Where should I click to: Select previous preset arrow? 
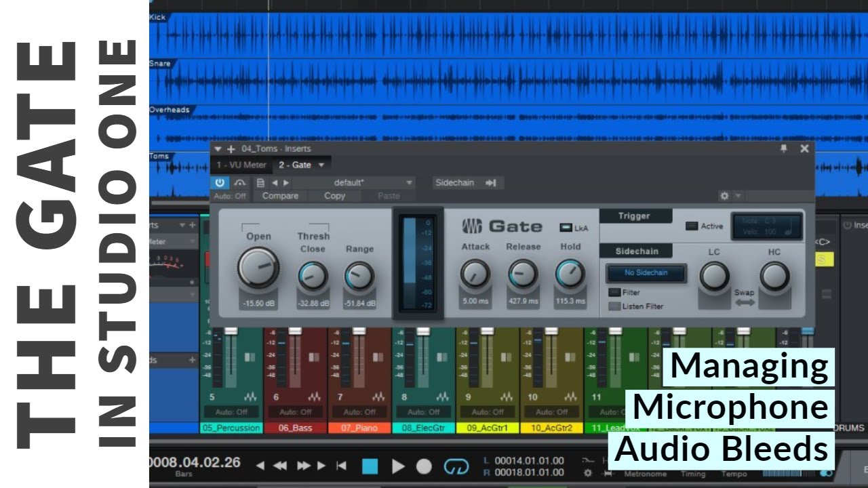tap(275, 183)
